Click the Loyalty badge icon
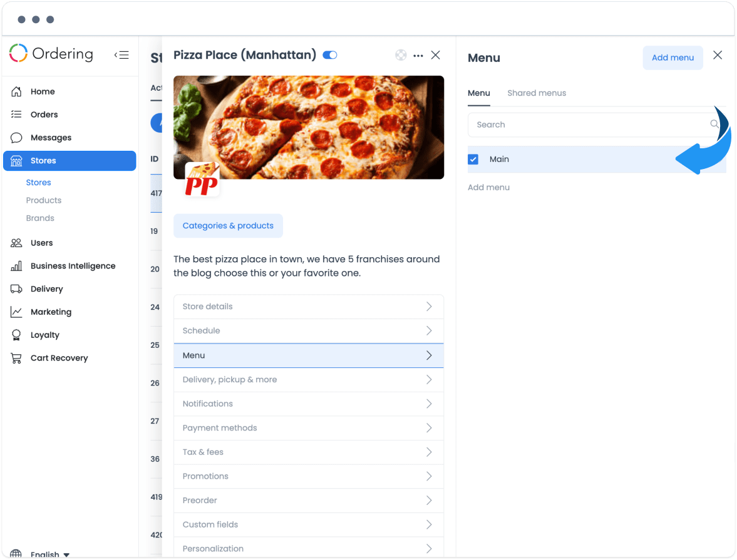This screenshot has height=560, width=737. [16, 335]
